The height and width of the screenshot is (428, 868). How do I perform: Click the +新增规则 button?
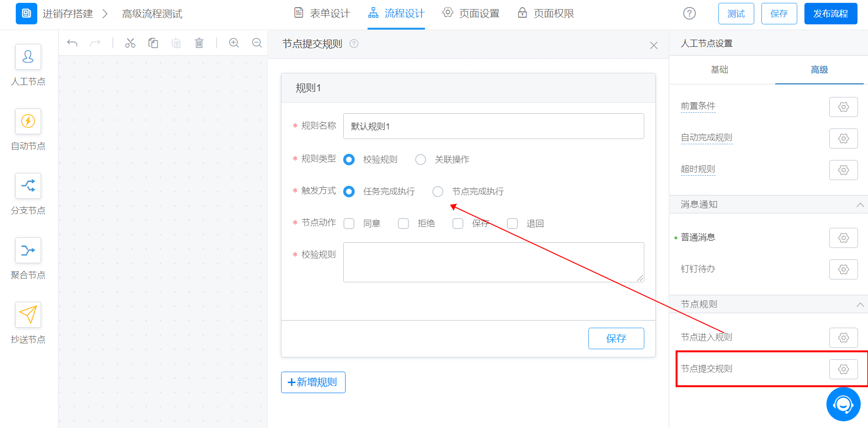(x=313, y=383)
